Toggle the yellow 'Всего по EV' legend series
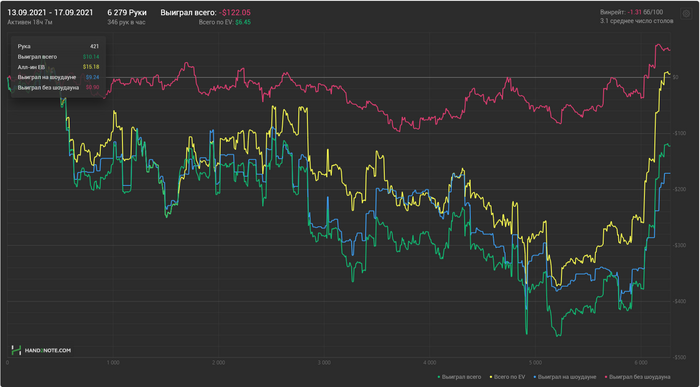Image resolution: width=700 pixels, height=387 pixels. click(508, 377)
